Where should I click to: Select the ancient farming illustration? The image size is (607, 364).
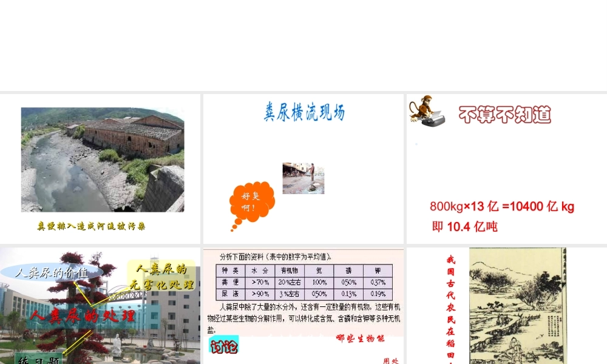[518, 306]
